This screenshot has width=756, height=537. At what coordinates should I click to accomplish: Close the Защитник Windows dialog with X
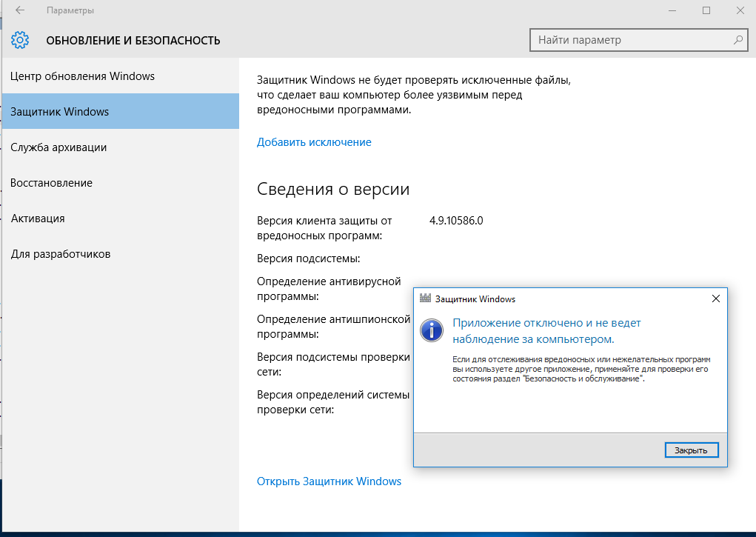(715, 299)
